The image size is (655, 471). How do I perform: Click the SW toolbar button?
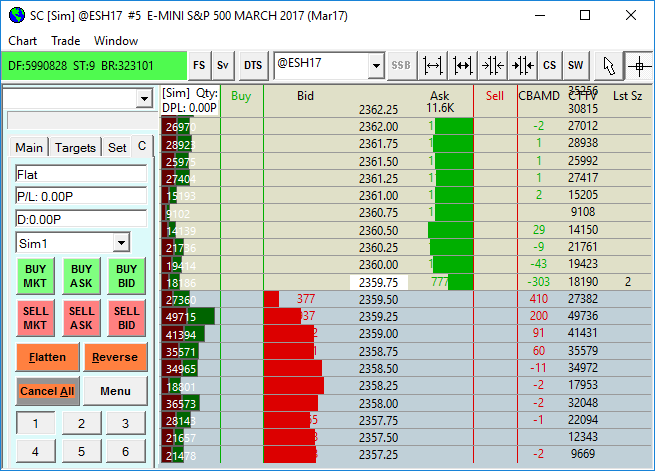[x=575, y=66]
